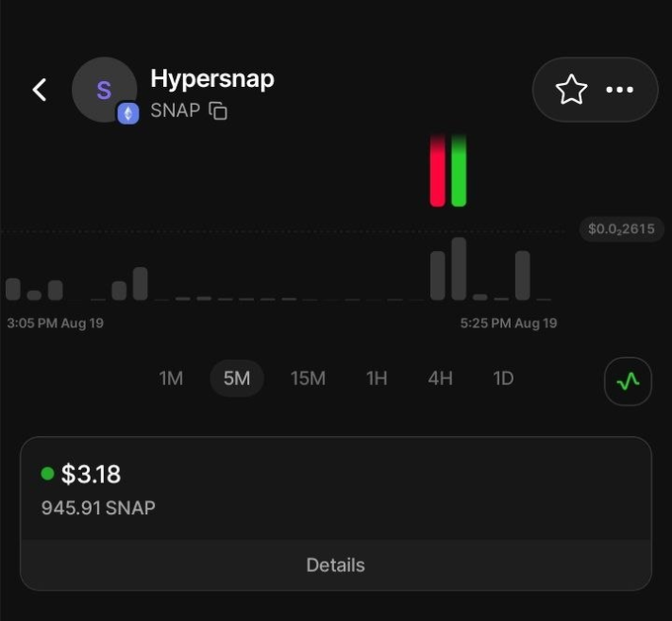
Task: Tap the SNAP ticker symbol under the title
Action: (x=175, y=110)
